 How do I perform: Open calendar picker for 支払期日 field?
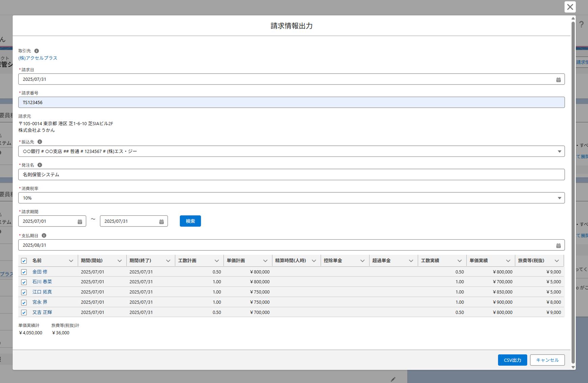tap(558, 245)
